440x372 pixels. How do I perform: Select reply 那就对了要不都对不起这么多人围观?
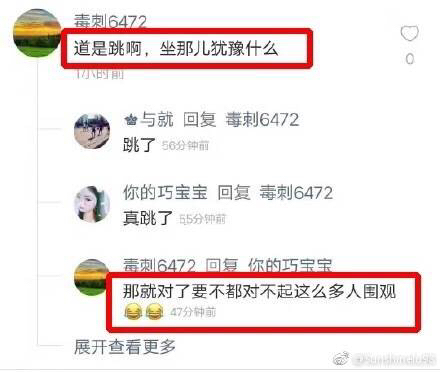[x=259, y=291]
